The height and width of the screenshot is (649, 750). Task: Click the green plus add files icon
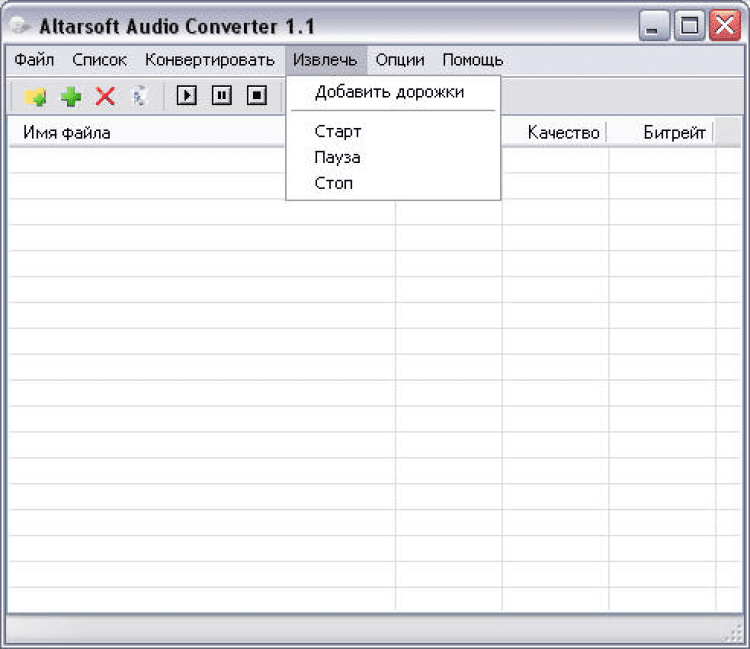71,96
